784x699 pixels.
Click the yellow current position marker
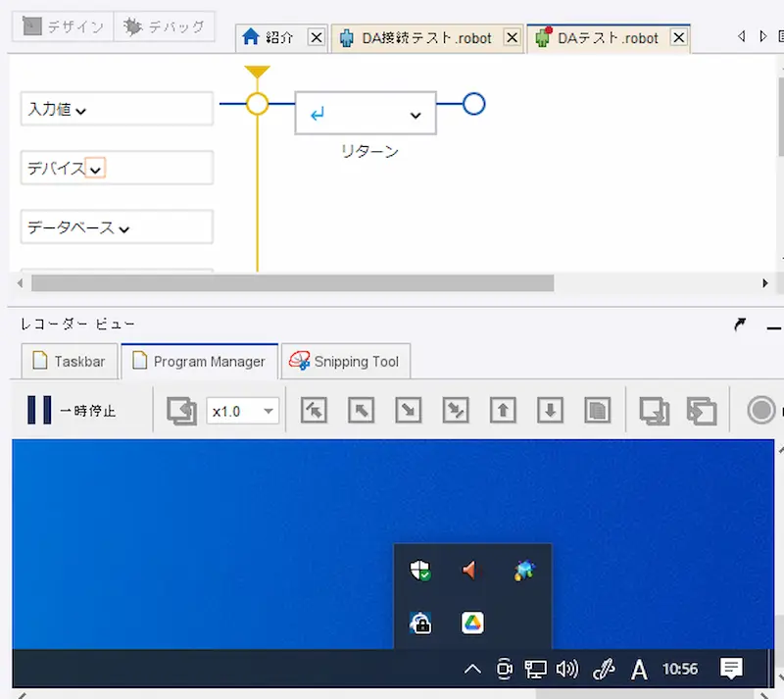point(257,72)
